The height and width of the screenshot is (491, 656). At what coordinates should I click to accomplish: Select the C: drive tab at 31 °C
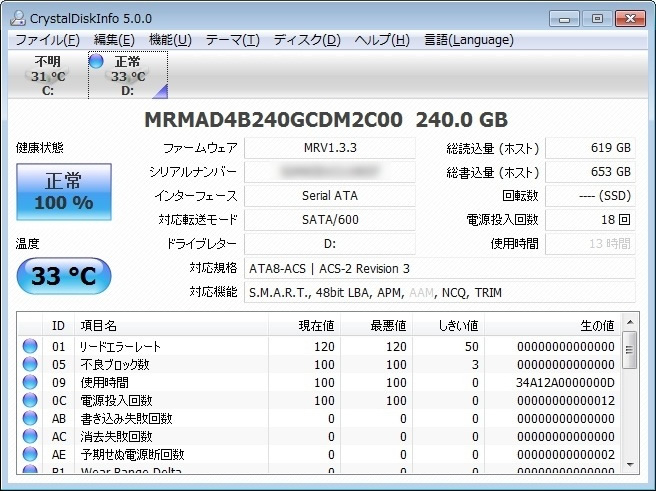point(48,76)
